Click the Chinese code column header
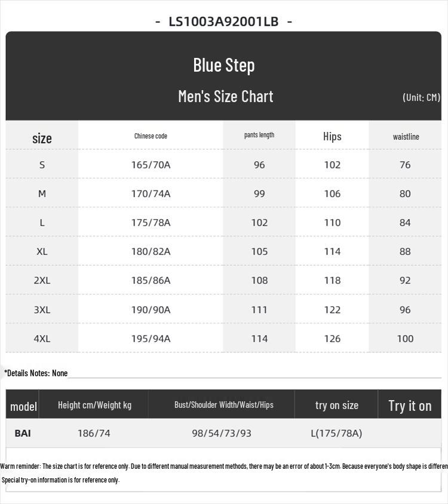This screenshot has width=448, height=504. 151,136
